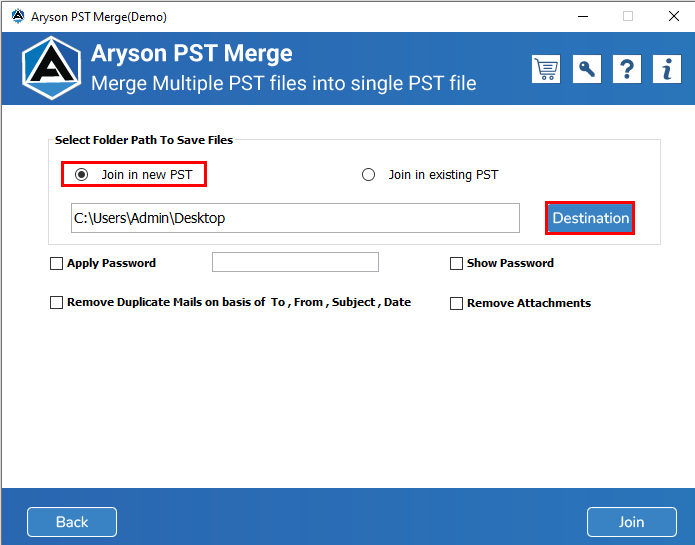Click the Select Folder Path To Save Files label
The height and width of the screenshot is (545, 695).
point(144,140)
